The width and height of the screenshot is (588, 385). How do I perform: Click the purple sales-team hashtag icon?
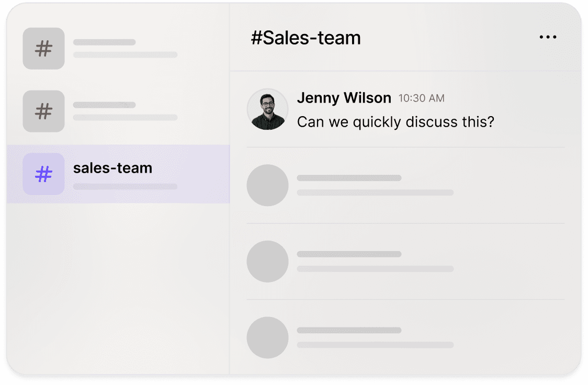pos(43,174)
